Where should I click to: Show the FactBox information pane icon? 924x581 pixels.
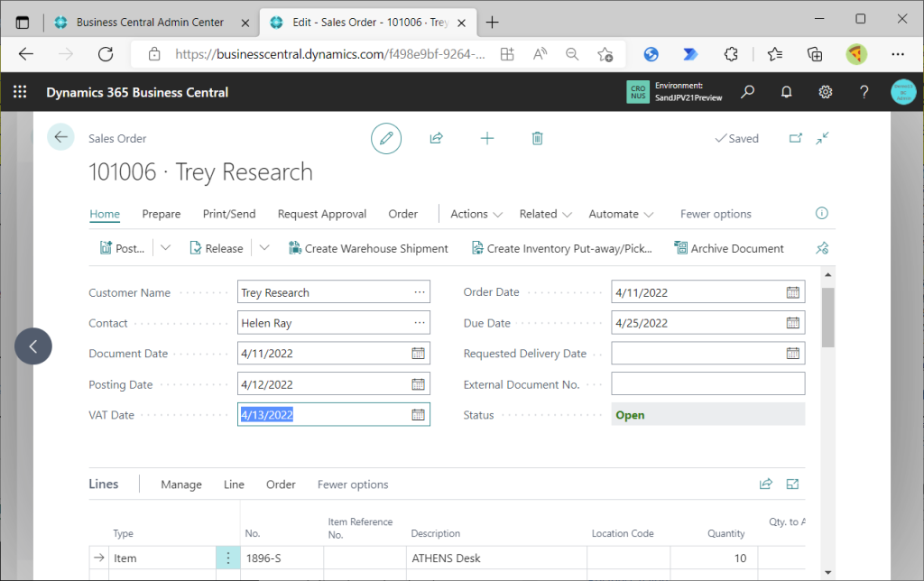[821, 213]
